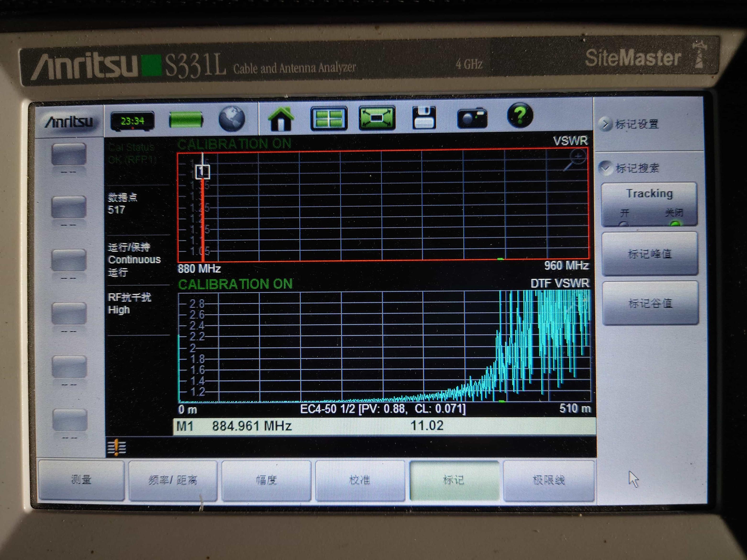
Task: Open the 测量 menu tab
Action: click(81, 479)
